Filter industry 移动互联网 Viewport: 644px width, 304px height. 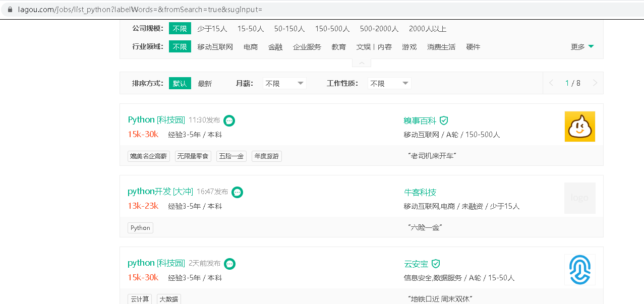(x=215, y=47)
